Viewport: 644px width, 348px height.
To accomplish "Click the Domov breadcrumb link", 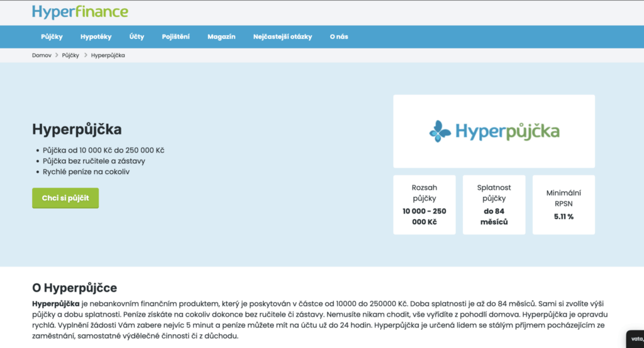I will pos(42,55).
